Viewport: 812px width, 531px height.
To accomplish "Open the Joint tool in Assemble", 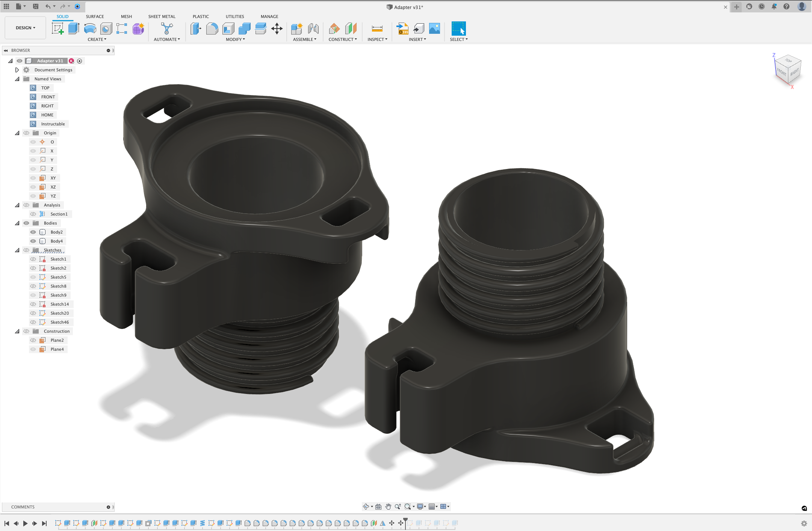I will tap(313, 29).
